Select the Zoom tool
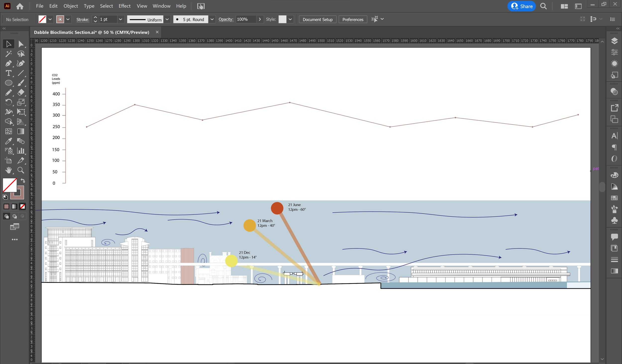This screenshot has width=622, height=364. coord(21,170)
